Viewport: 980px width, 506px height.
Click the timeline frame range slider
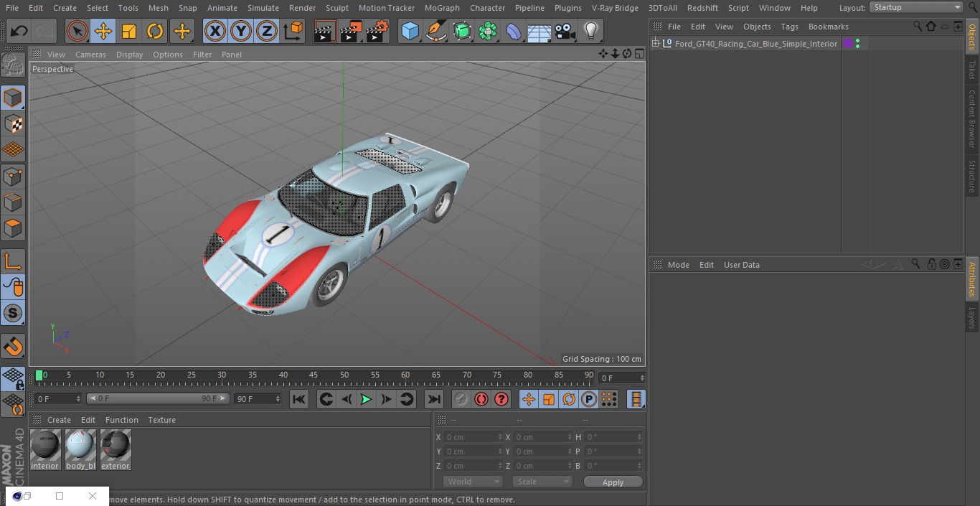coord(158,398)
